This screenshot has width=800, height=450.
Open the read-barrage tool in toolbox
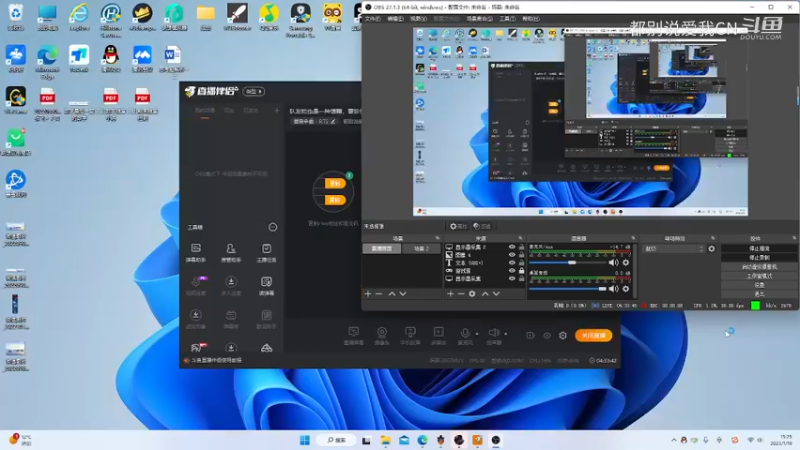point(266,286)
